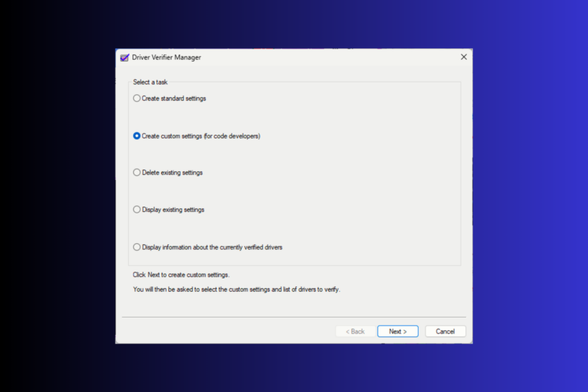Cancel the Driver Verifier Manager wizard
The height and width of the screenshot is (392, 588).
coord(445,331)
